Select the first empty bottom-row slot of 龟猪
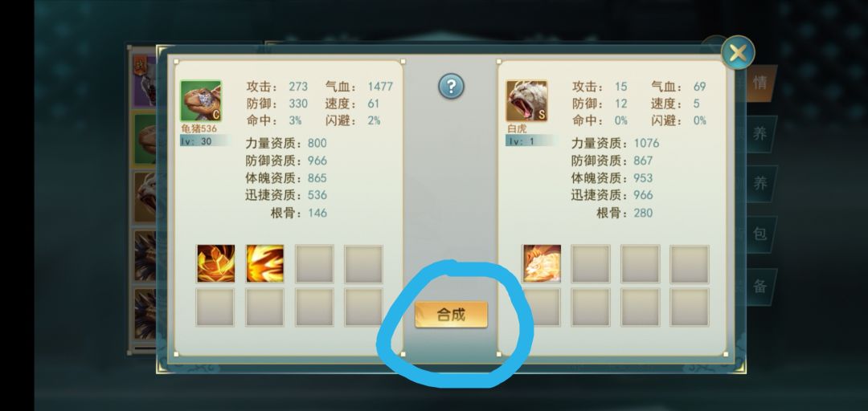This screenshot has height=411, width=868. point(215,307)
